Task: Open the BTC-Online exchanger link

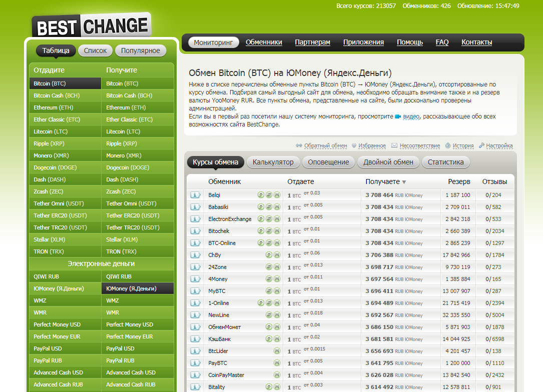Action: coord(222,243)
